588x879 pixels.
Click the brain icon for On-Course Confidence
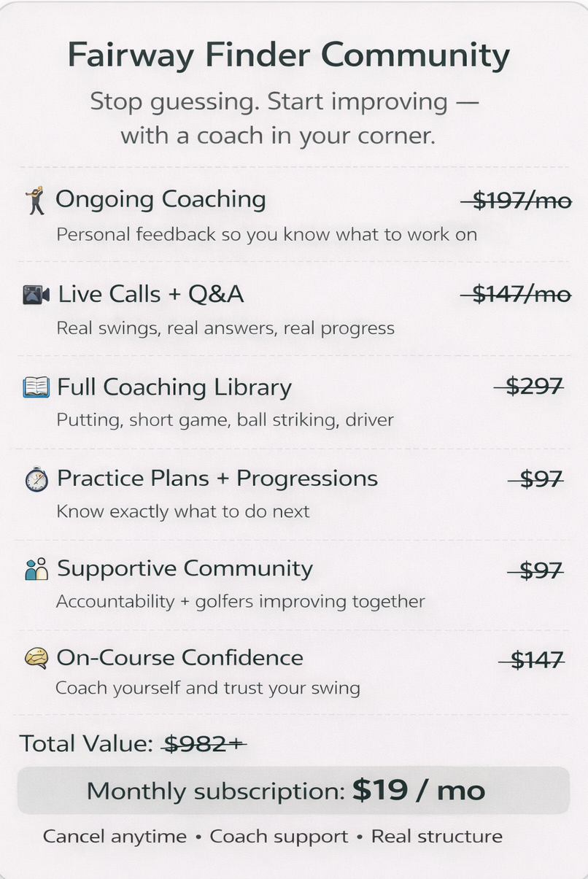36,658
